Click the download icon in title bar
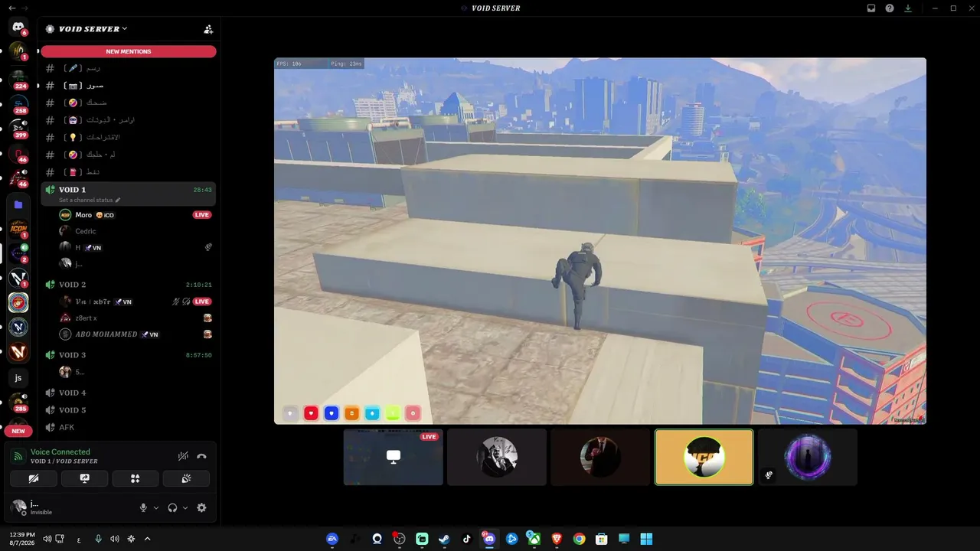This screenshot has width=980, height=551. tap(908, 8)
